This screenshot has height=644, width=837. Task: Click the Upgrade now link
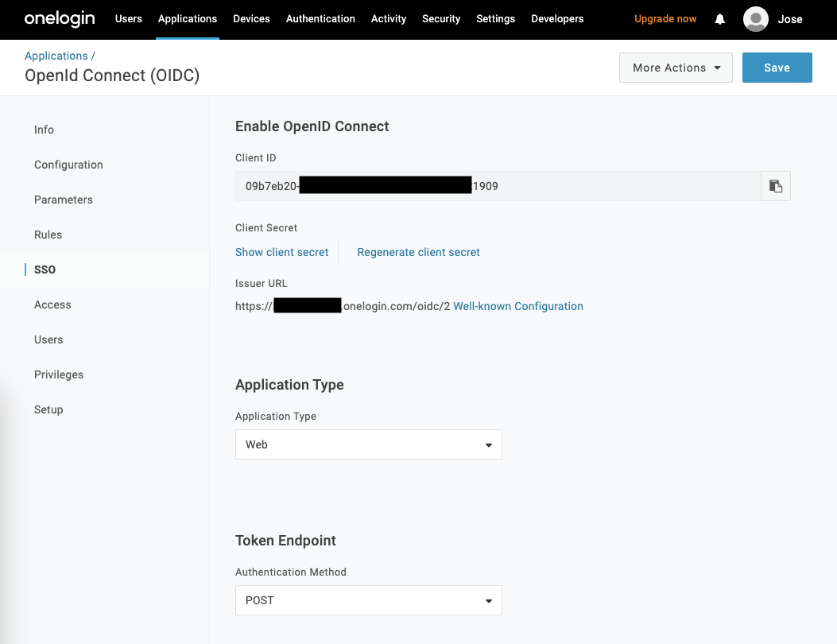(x=665, y=18)
